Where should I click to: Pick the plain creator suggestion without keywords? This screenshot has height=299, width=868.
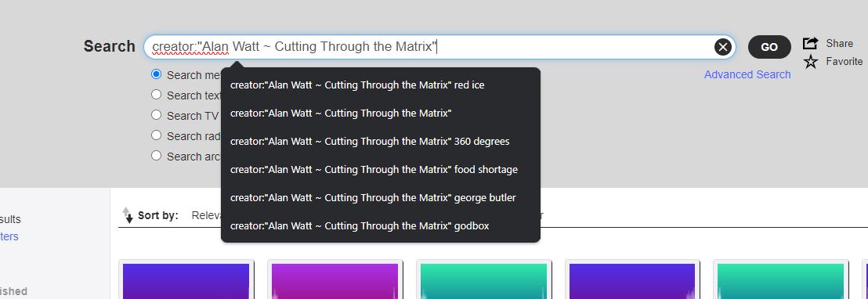380,113
